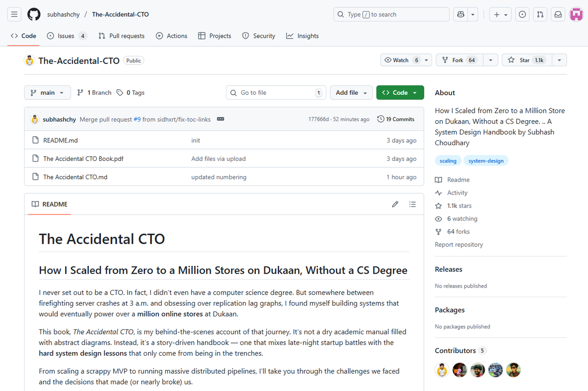
Task: Expand the Star lists dropdown arrow
Action: coord(559,60)
